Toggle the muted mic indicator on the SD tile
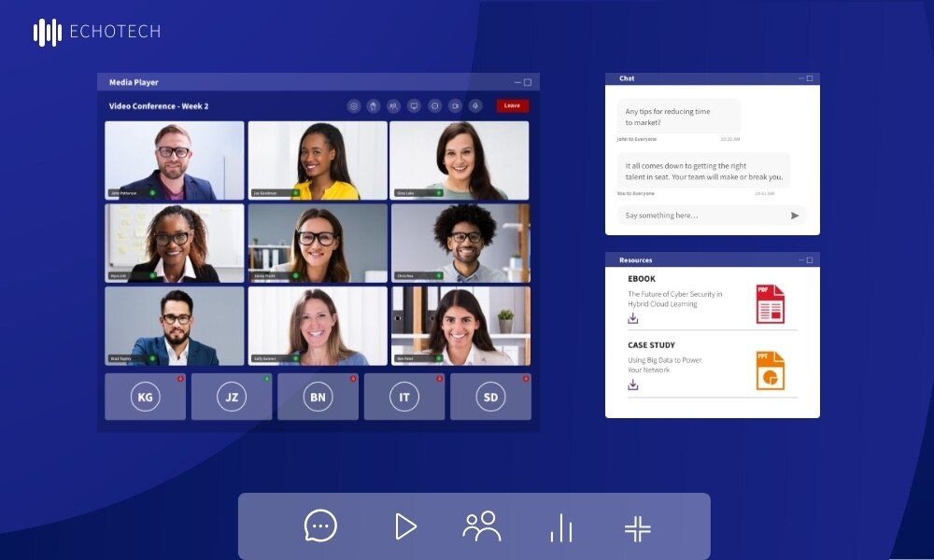 525,379
